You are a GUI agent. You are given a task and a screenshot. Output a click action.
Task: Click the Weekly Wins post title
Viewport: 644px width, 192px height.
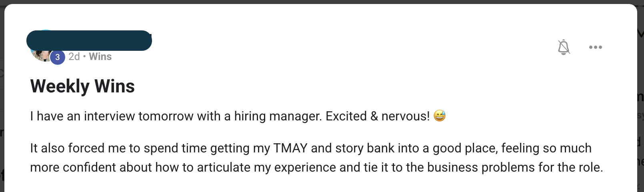click(82, 86)
